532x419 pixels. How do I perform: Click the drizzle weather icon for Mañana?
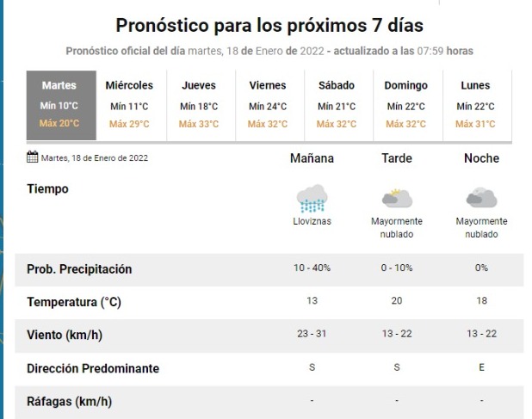click(312, 199)
